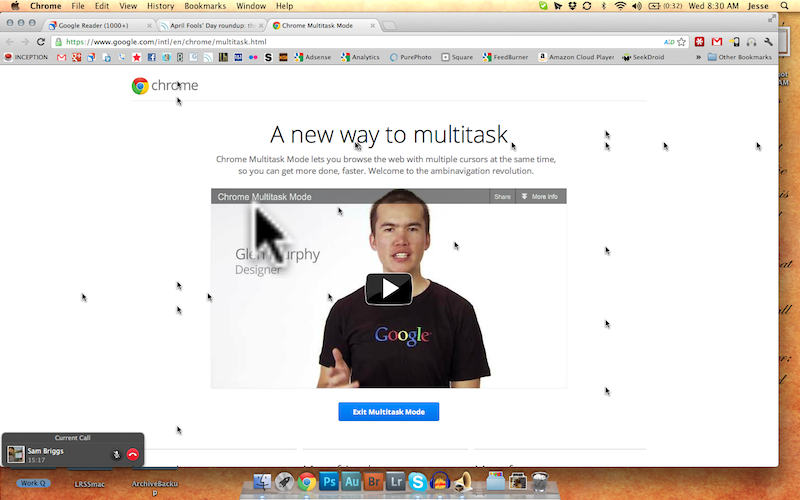Open a new tab
The width and height of the screenshot is (800, 500).
point(389,26)
